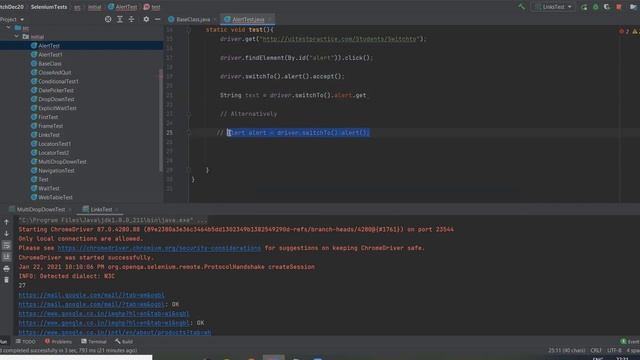The image size is (640, 360).
Task: Open the TODO tool window
Action: click(x=26, y=342)
